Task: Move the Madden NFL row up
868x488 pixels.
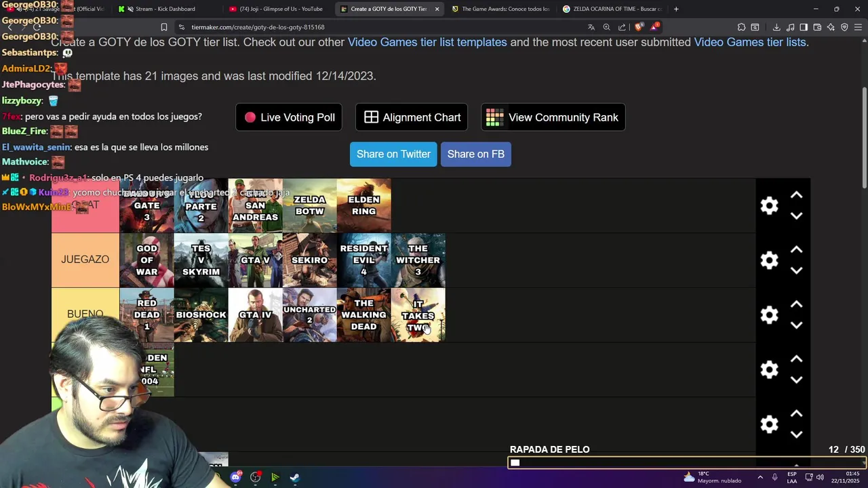Action: (797, 359)
